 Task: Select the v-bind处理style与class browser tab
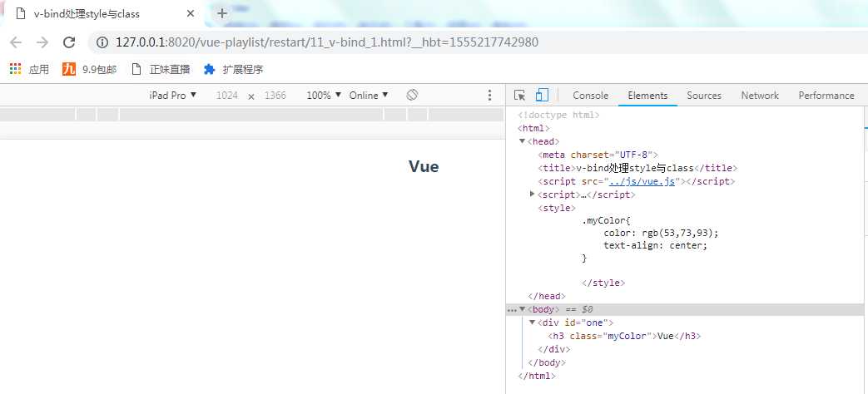click(103, 14)
